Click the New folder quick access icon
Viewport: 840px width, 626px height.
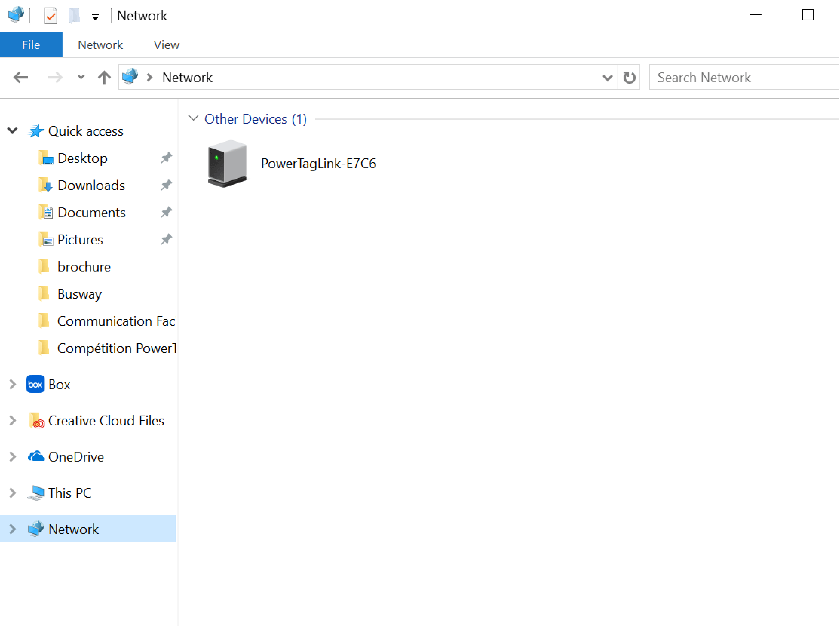(75, 16)
